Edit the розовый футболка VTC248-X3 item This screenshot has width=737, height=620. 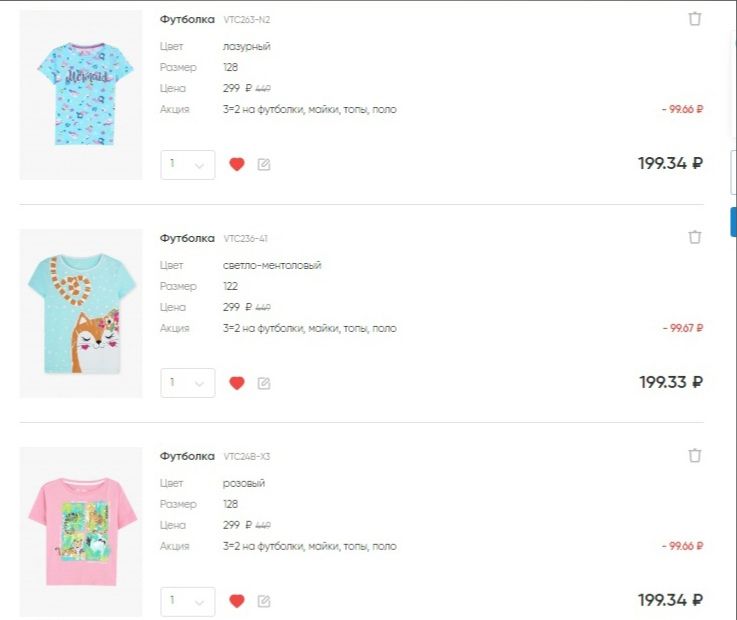(x=264, y=601)
